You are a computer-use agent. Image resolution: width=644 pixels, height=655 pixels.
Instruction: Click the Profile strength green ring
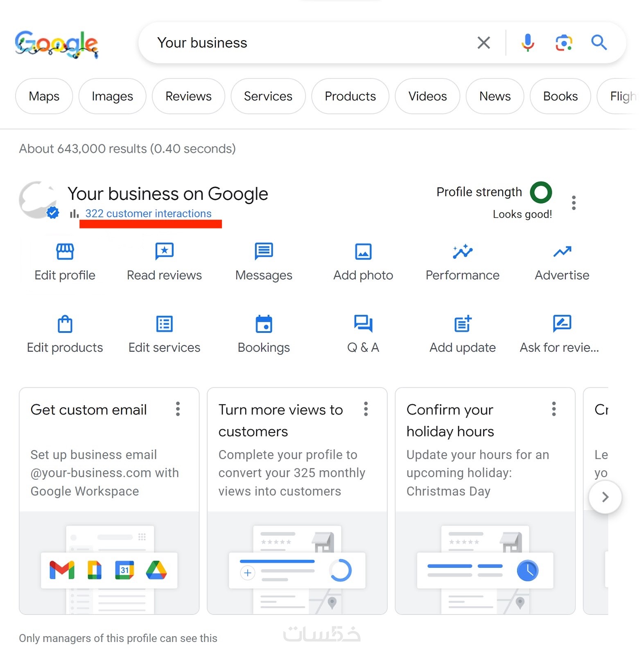point(541,192)
